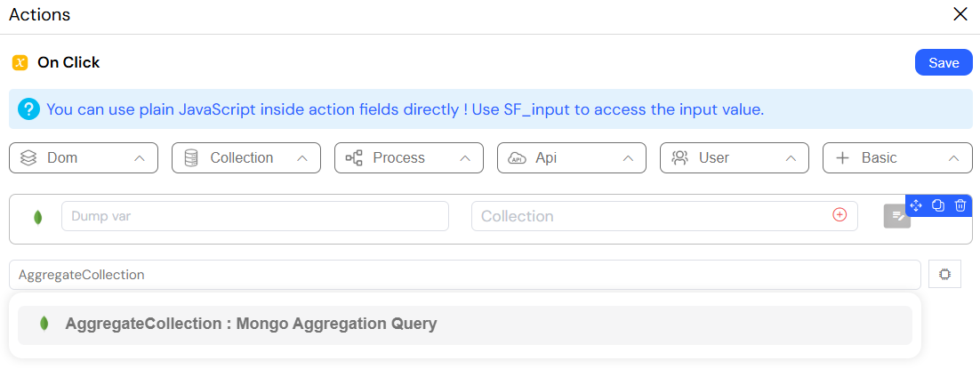Screen dimensions: 980x369
Task: Select the AggregateCollection : Mongo Aggregation Query suggestion
Action: click(465, 325)
